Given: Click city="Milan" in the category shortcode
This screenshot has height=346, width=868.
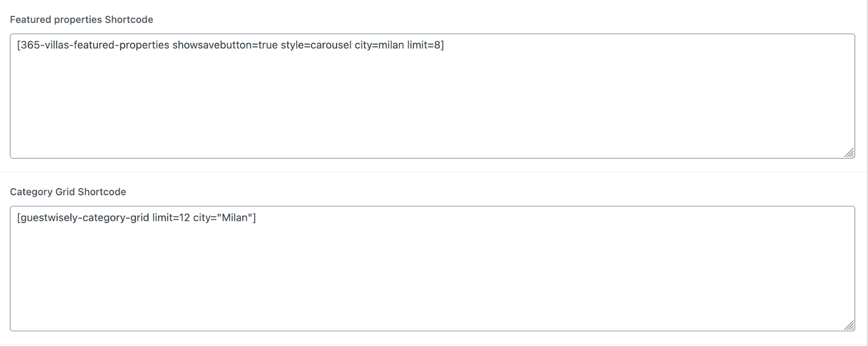Looking at the screenshot, I should pos(222,217).
